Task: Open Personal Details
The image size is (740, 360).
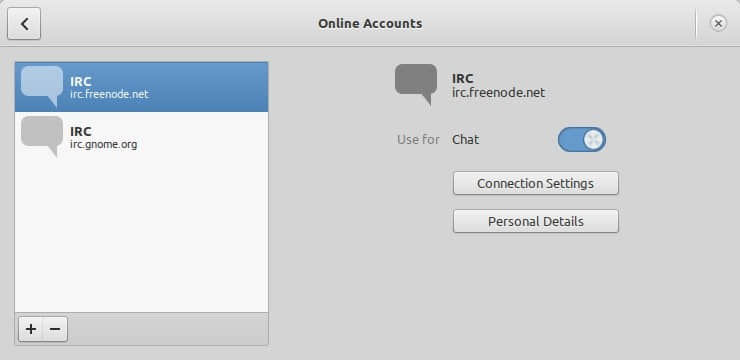Action: [536, 221]
